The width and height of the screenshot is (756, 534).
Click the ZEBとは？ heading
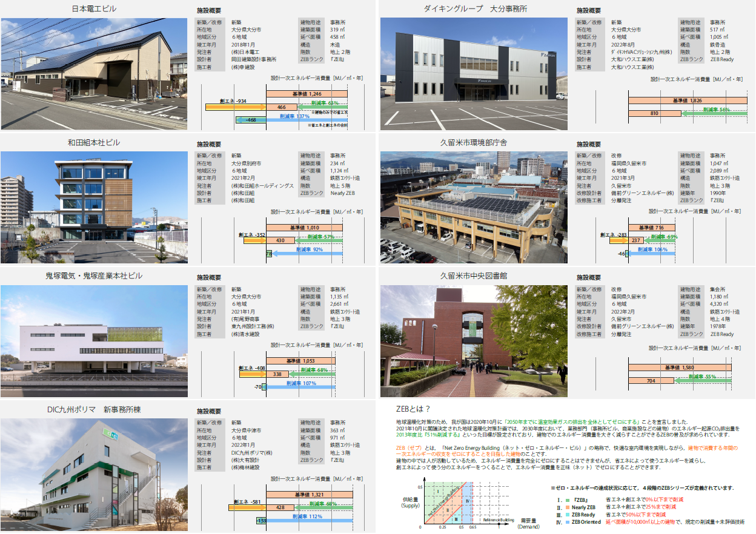point(413,408)
